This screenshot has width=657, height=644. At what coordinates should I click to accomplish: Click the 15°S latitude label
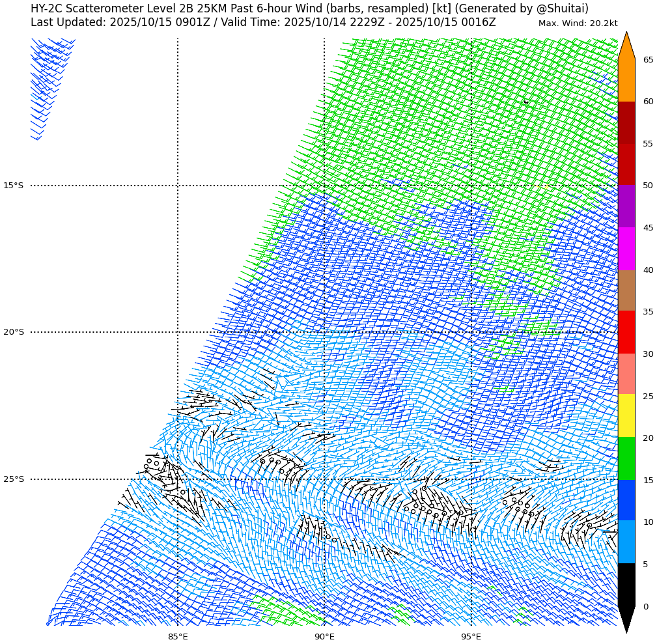[13, 186]
